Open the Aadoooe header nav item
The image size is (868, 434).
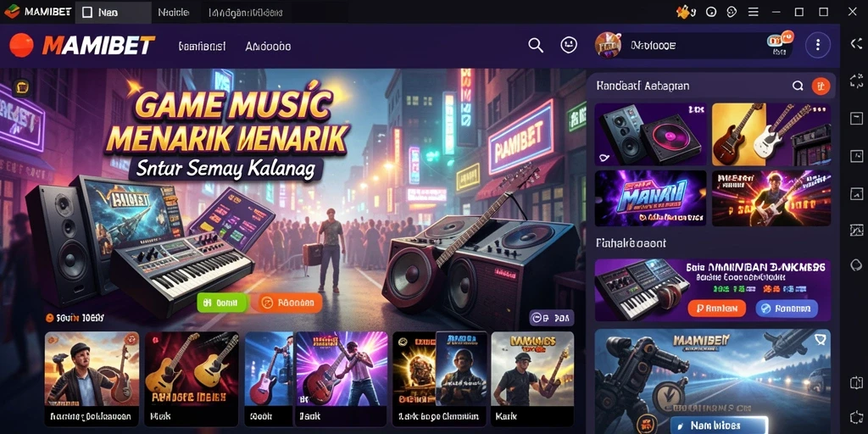(x=268, y=47)
